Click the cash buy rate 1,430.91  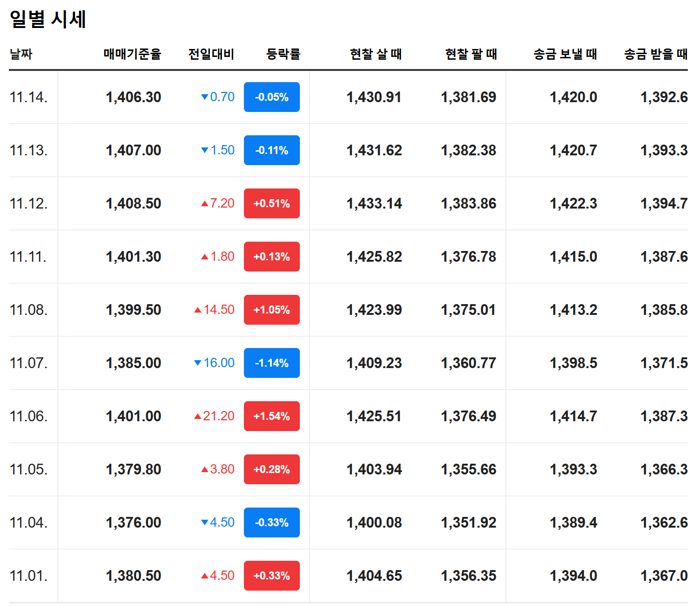[x=374, y=97]
